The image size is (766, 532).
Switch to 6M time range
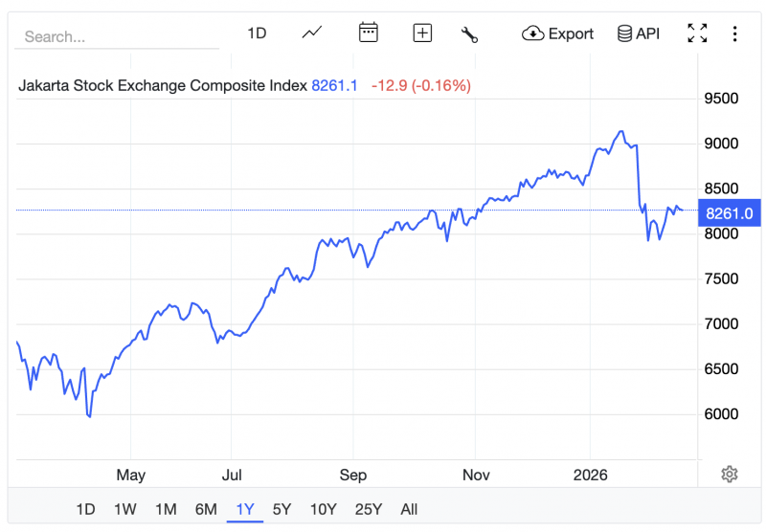pyautogui.click(x=206, y=509)
